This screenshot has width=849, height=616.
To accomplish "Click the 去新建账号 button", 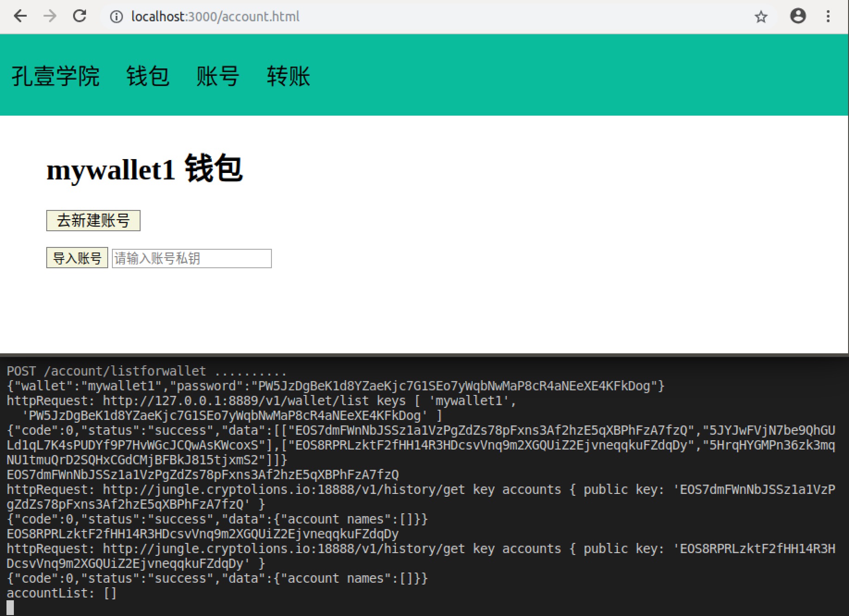I will point(93,221).
